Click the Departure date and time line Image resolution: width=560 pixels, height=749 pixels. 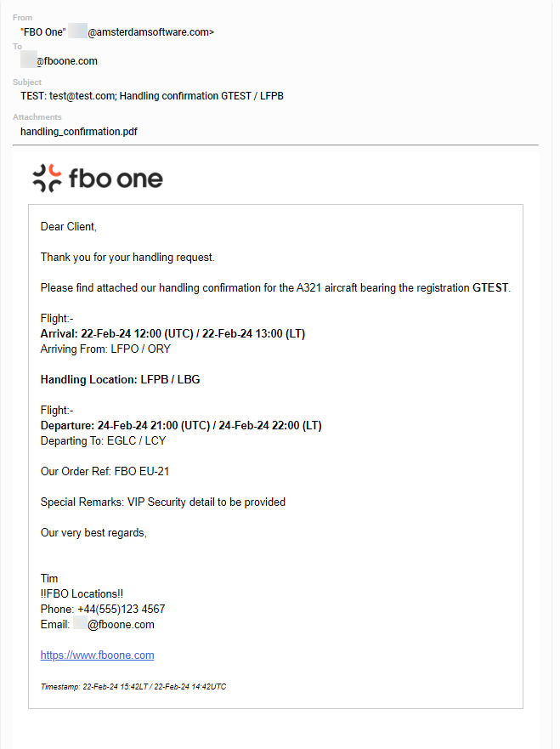pyautogui.click(x=181, y=425)
